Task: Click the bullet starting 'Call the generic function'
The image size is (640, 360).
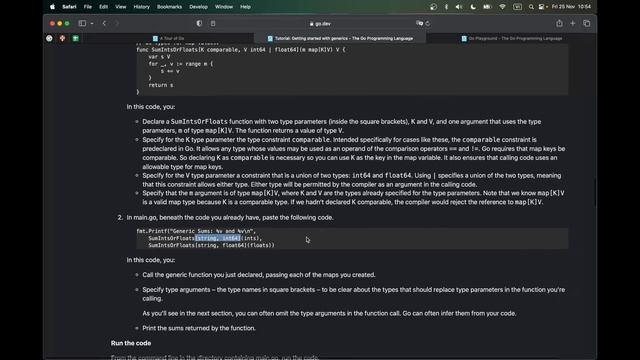Action: (259, 275)
